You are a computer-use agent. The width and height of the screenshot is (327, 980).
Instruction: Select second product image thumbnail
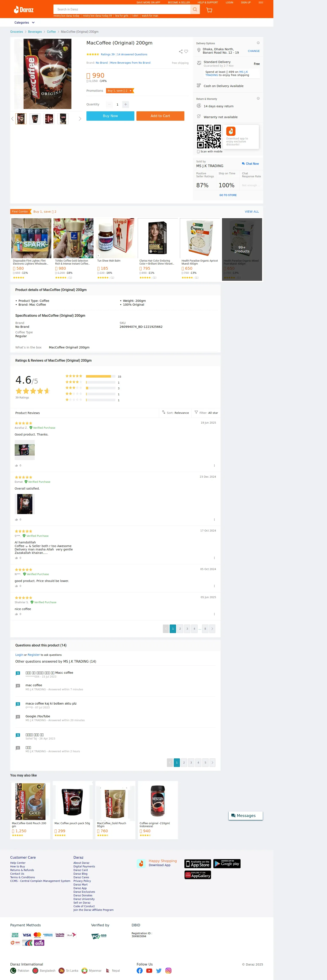[x=35, y=119]
